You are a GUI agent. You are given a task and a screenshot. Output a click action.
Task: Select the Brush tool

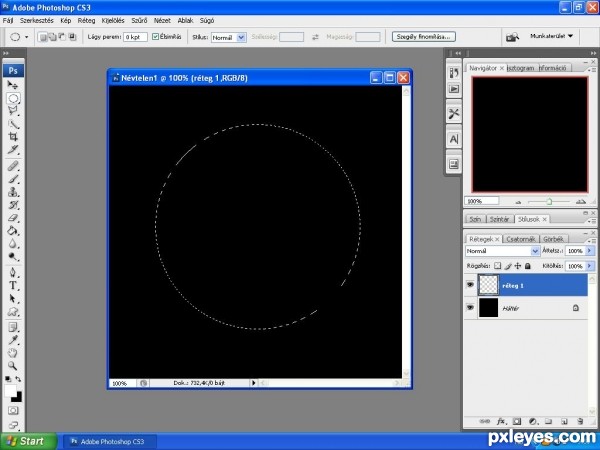pos(13,179)
